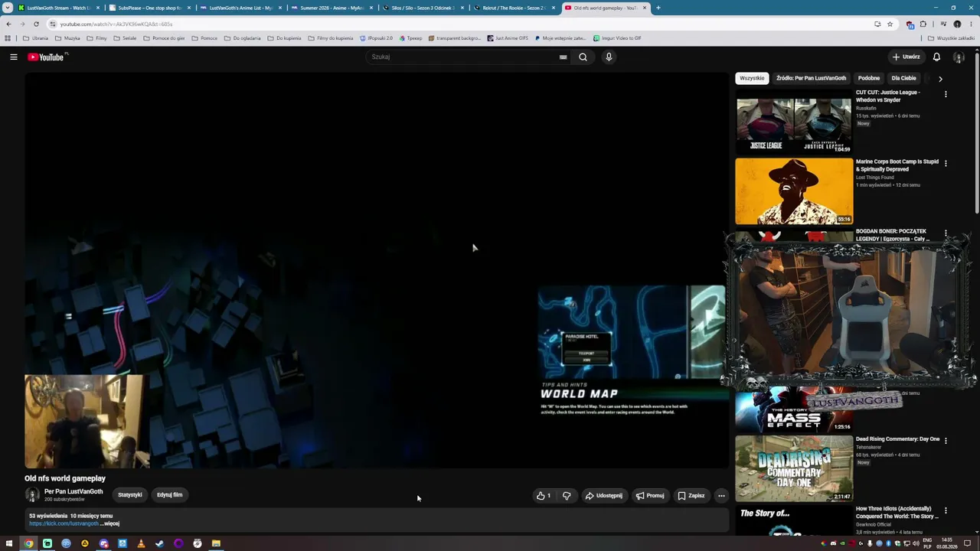Screen dimensions: 980x551
Task: Switch to the SubsPlease tab
Action: tap(149, 8)
